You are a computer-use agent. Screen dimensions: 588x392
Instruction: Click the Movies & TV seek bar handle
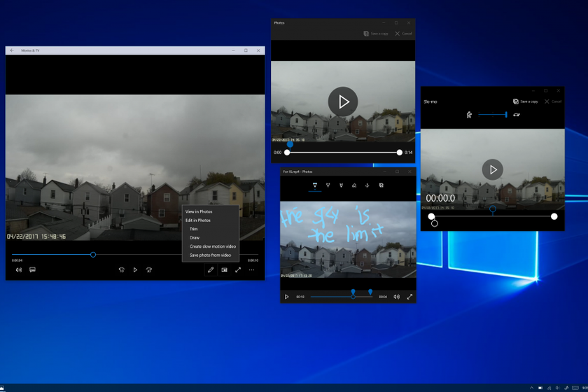pyautogui.click(x=93, y=255)
